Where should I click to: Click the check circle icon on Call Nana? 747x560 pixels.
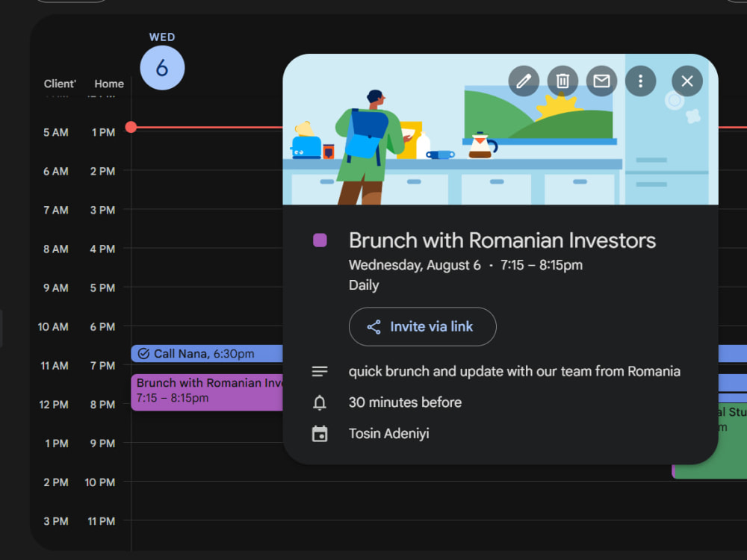click(143, 354)
